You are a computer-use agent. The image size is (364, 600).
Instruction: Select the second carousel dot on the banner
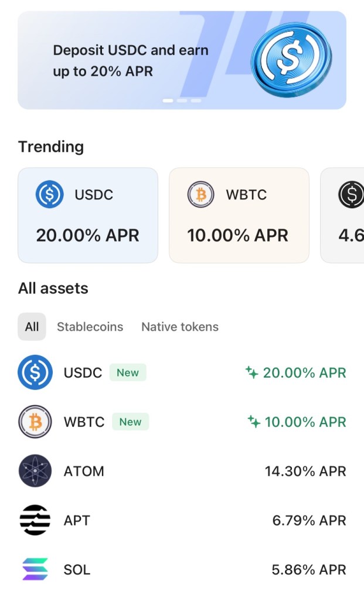click(x=181, y=101)
